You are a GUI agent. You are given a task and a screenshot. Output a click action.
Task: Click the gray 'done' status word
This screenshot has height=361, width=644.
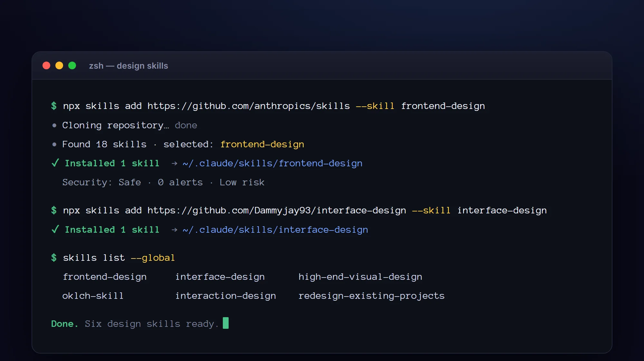(186, 125)
